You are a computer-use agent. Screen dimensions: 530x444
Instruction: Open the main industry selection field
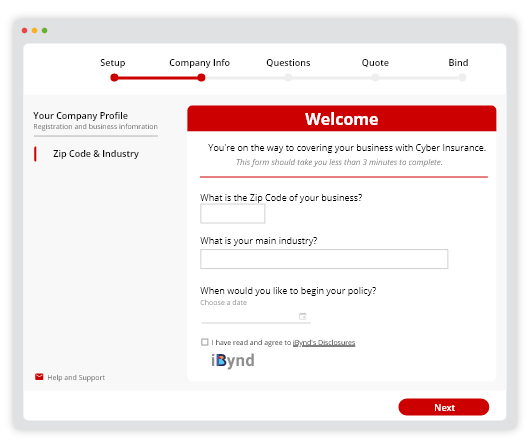[x=324, y=259]
